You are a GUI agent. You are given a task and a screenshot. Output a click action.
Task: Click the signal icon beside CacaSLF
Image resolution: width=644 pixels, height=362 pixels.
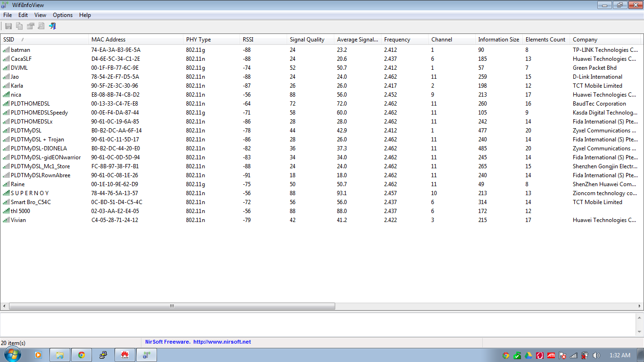pos(6,58)
